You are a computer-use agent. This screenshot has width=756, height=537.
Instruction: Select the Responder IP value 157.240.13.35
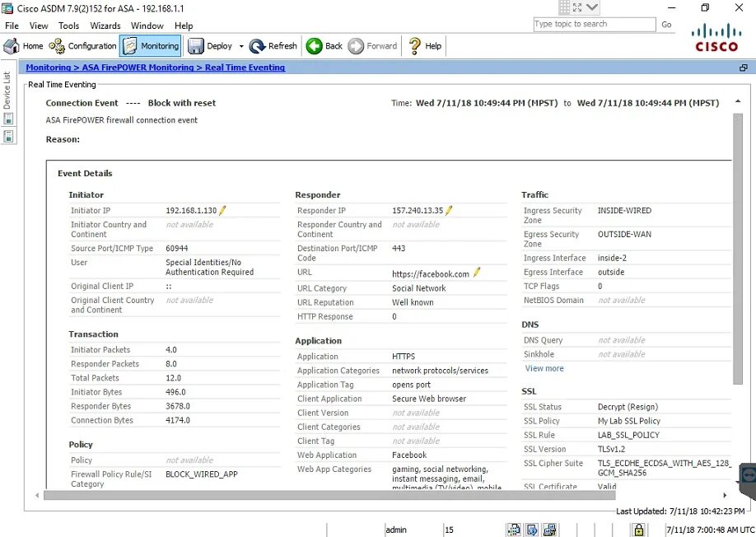coord(418,211)
